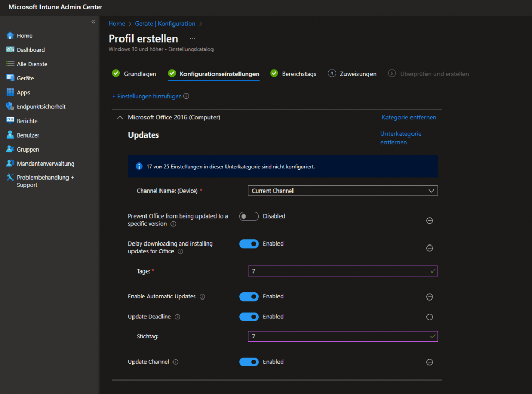
Task: Open the Profil erstellen ellipsis menu
Action: pos(192,39)
